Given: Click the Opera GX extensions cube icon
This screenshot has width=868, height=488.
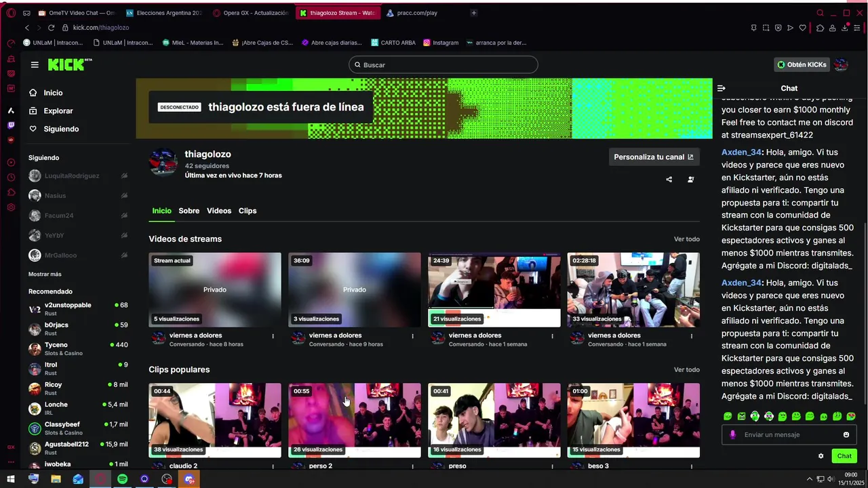Looking at the screenshot, I should (820, 28).
